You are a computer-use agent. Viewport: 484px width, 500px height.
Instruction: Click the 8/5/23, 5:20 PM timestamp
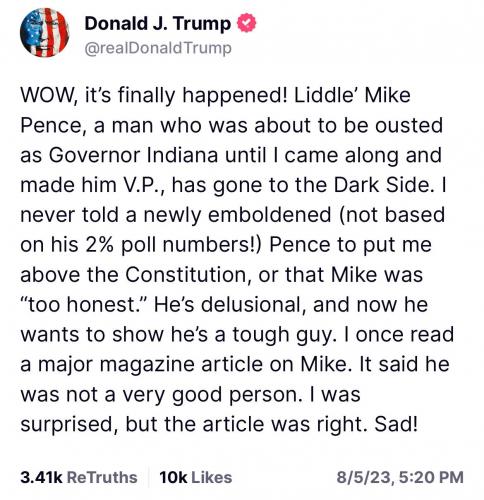tap(400, 477)
